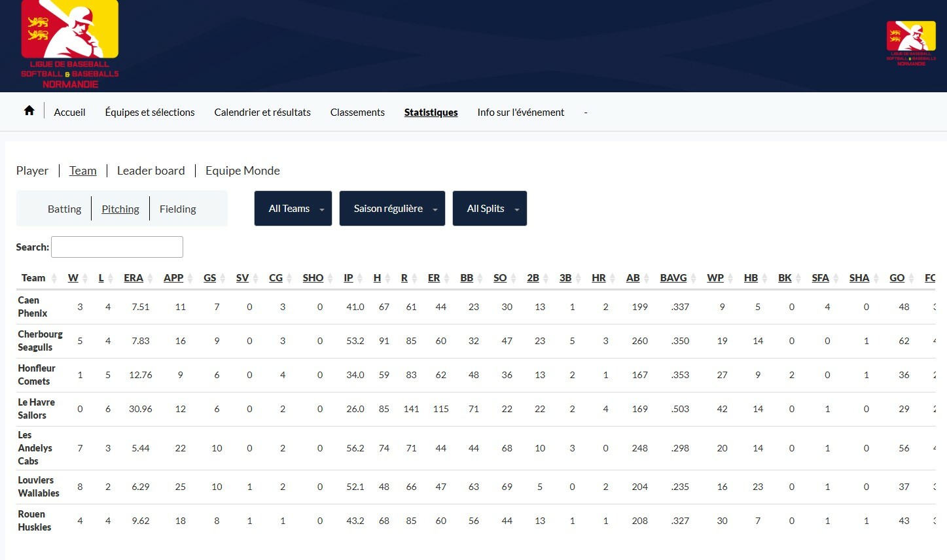
Task: Click the home icon in navigation bar
Action: click(x=29, y=111)
